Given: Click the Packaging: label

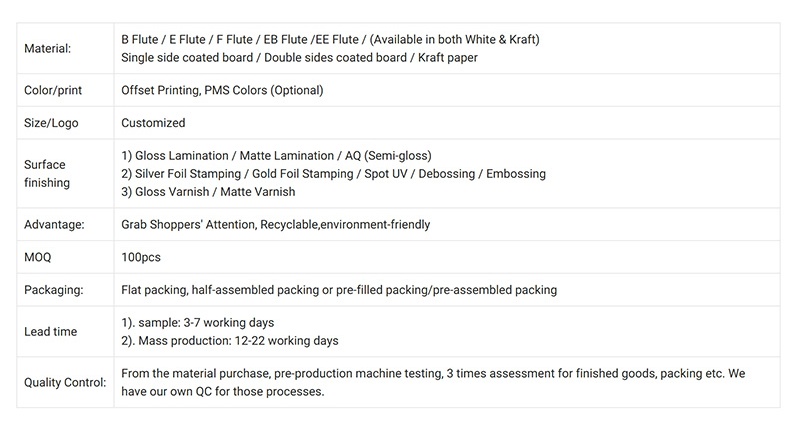Looking at the screenshot, I should point(54,290).
